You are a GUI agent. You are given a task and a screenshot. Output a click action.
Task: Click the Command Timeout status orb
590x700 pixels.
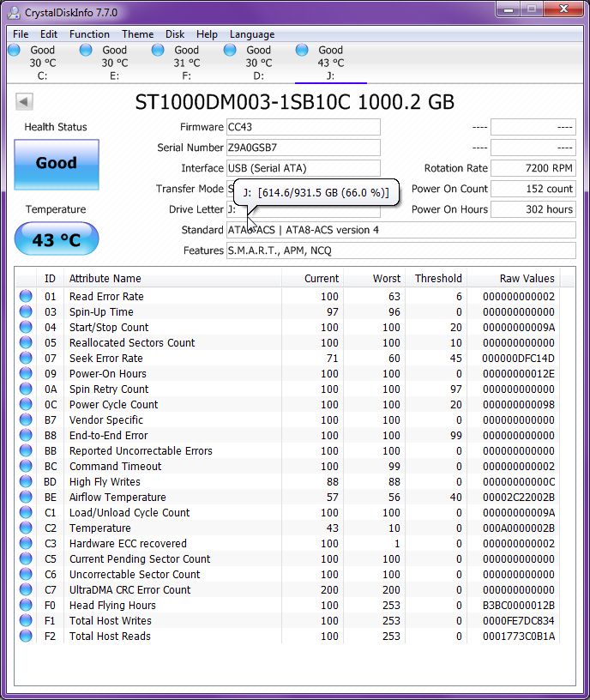tap(26, 466)
